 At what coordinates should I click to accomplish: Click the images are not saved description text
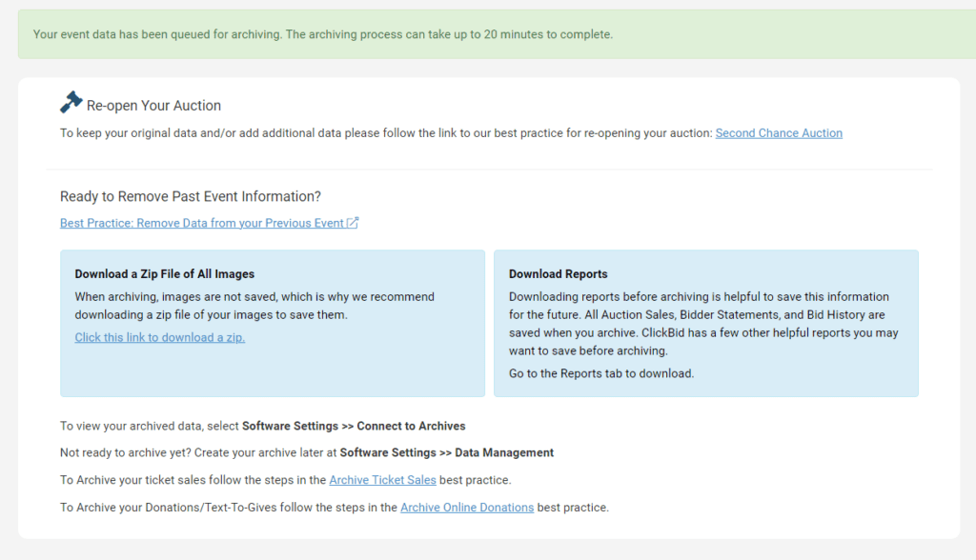(254, 306)
